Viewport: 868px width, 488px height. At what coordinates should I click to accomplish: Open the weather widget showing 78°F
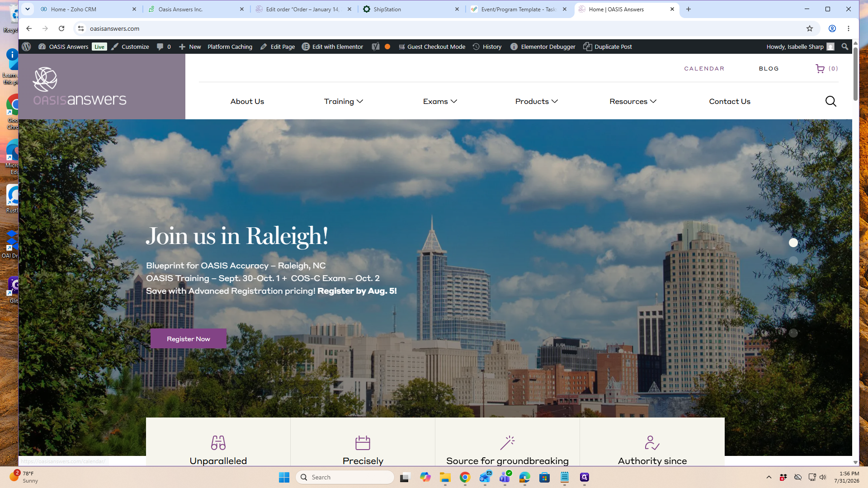point(24,477)
